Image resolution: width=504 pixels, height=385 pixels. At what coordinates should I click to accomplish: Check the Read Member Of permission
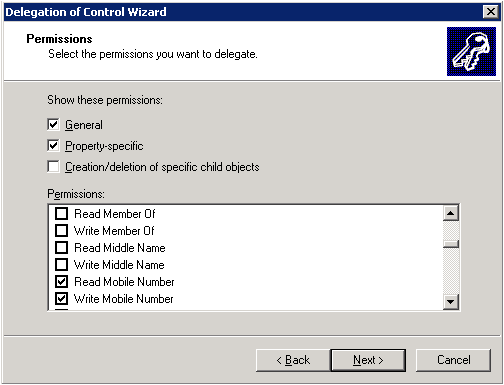coord(61,213)
